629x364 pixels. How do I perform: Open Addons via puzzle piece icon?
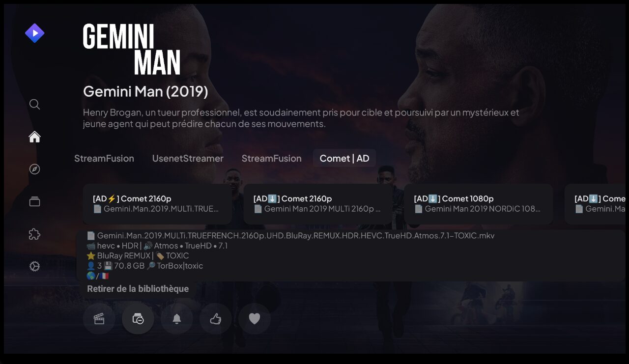pyautogui.click(x=34, y=234)
